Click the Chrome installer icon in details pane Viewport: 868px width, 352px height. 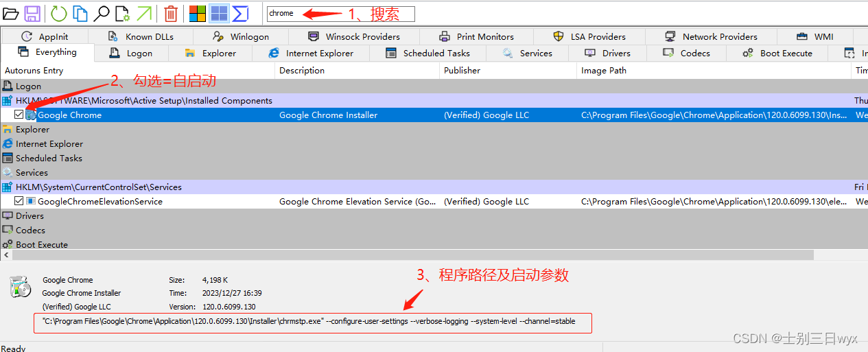pos(20,287)
